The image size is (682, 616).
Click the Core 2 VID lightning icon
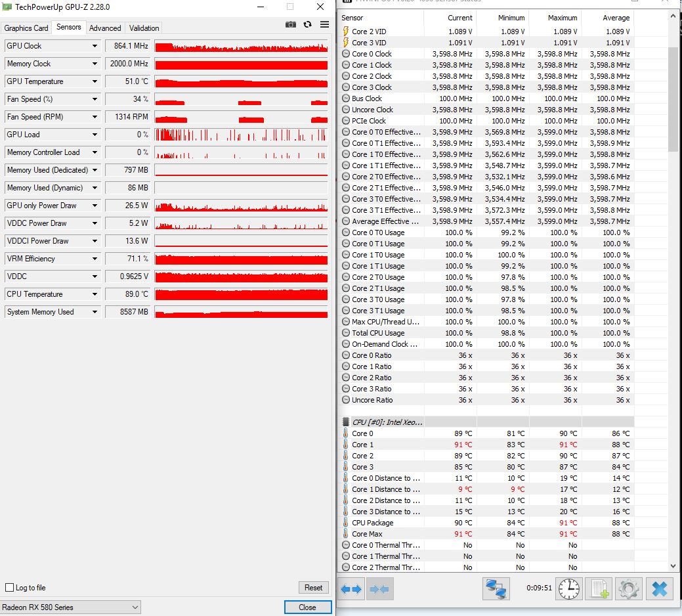[x=346, y=32]
